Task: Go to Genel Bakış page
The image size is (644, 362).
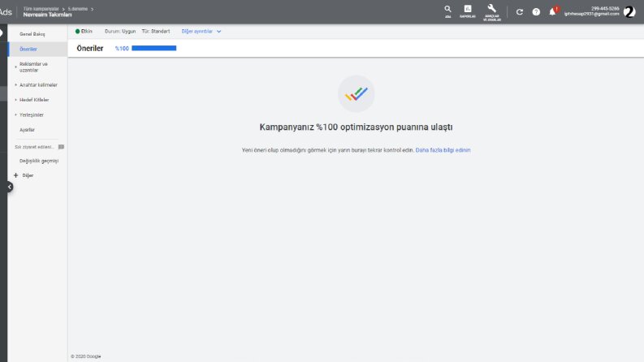Action: click(32, 34)
